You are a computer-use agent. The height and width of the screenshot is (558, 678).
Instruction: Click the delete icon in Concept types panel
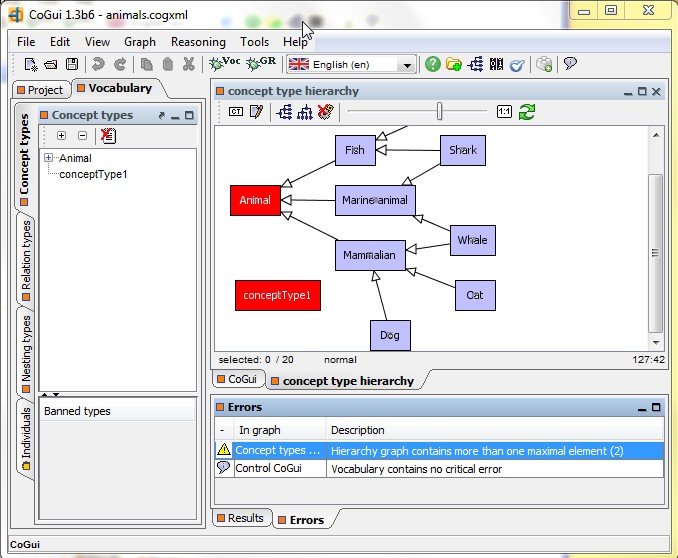click(x=108, y=136)
